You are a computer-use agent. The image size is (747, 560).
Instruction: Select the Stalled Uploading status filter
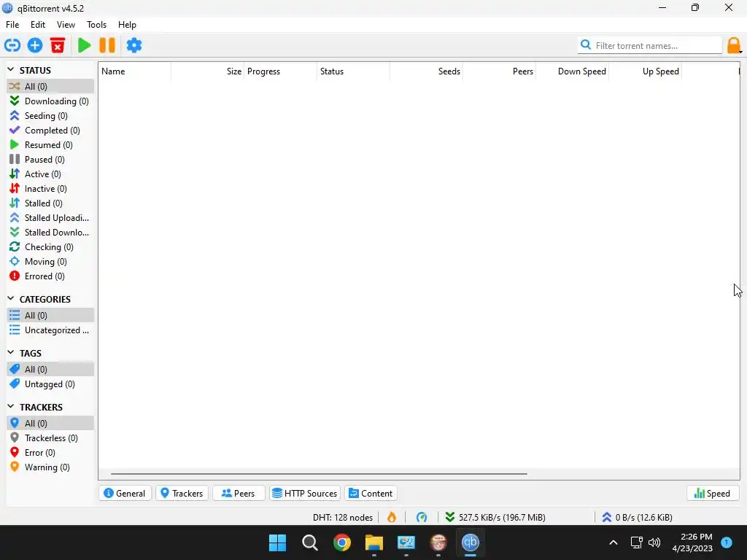click(50, 218)
